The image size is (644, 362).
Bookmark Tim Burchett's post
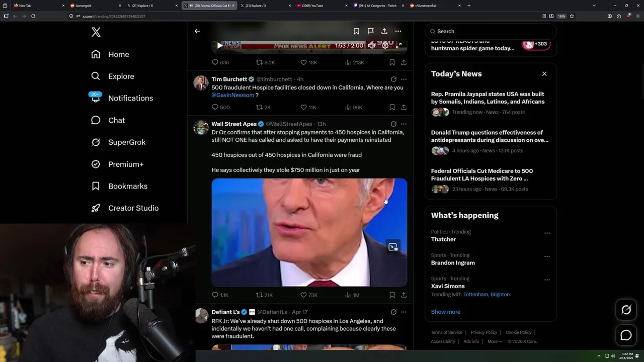392,107
